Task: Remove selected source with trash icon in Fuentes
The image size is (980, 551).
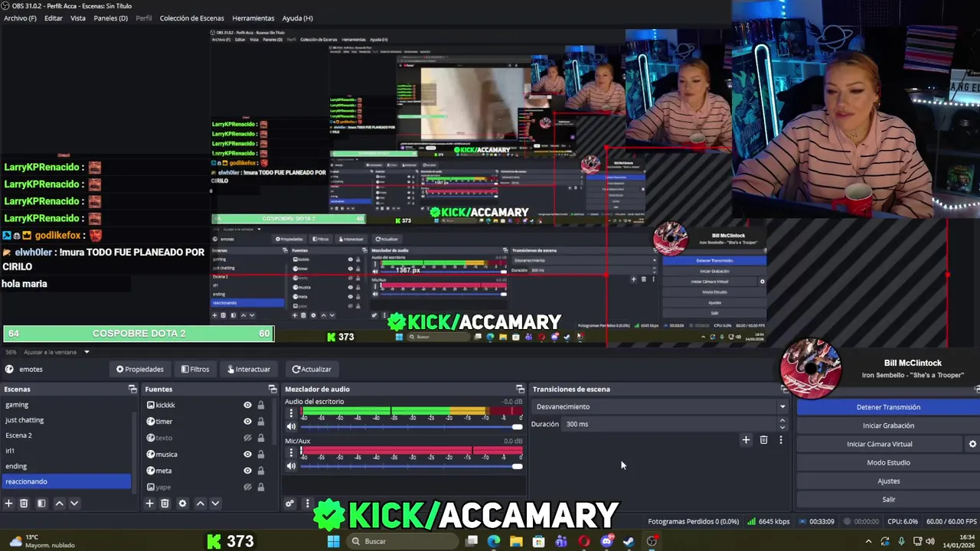Action: click(x=165, y=504)
